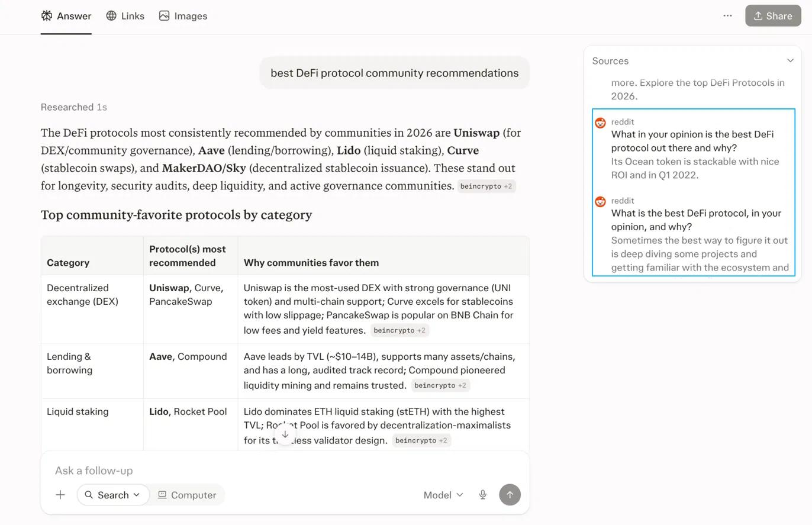This screenshot has width=812, height=525.
Task: Switch to the Links tab
Action: point(125,16)
